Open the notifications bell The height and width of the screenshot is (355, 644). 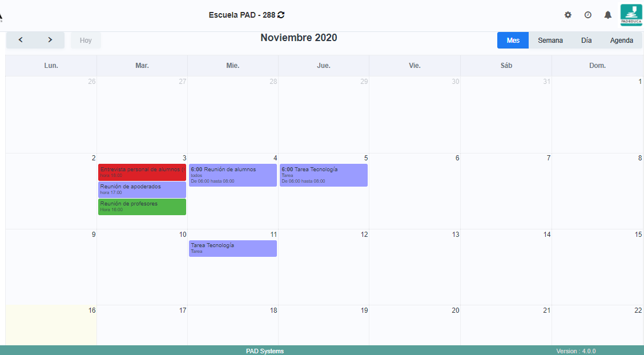(607, 15)
